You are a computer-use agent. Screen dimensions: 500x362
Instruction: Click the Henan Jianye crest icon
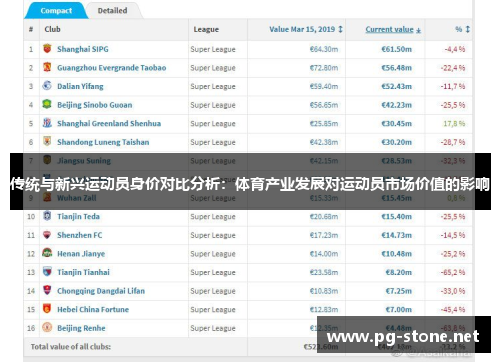(x=47, y=253)
